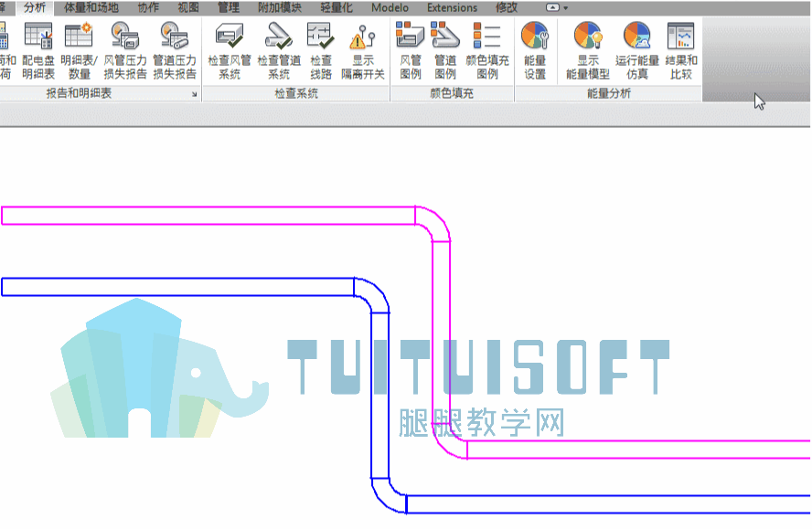Run the 检查风管系统 duct check
Image resolution: width=812 pixels, height=529 pixels.
tap(230, 51)
